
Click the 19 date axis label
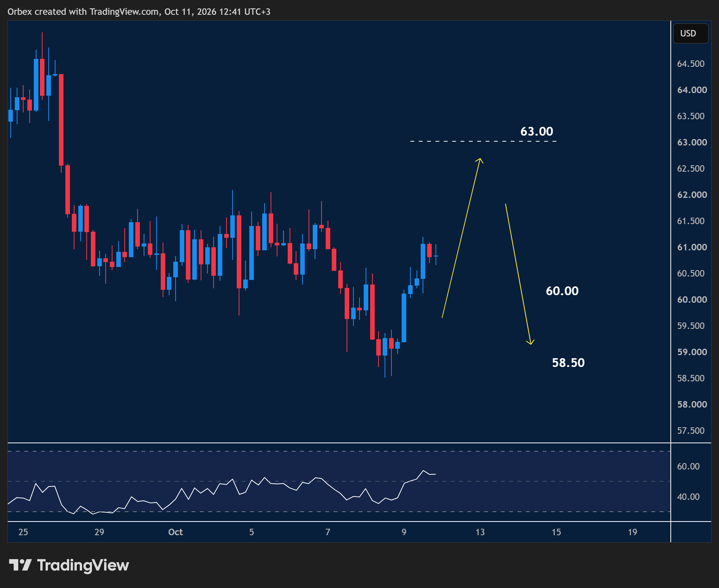point(632,532)
